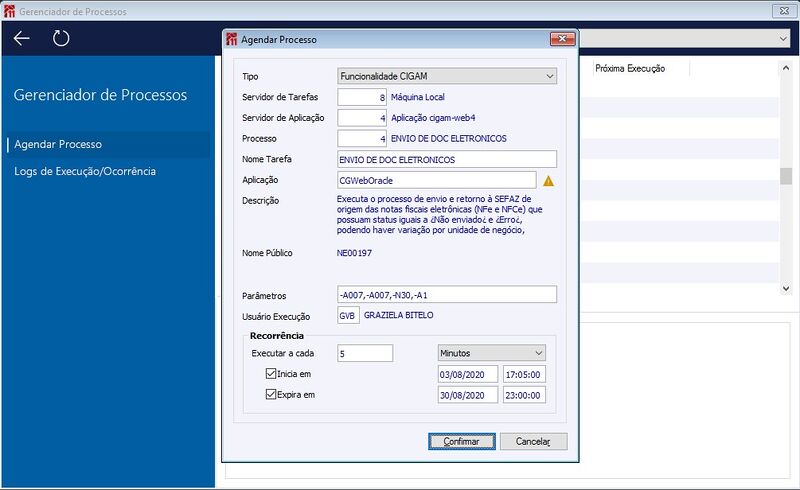This screenshot has width=800, height=490.
Task: Click the back arrow icon
Action: [x=21, y=38]
